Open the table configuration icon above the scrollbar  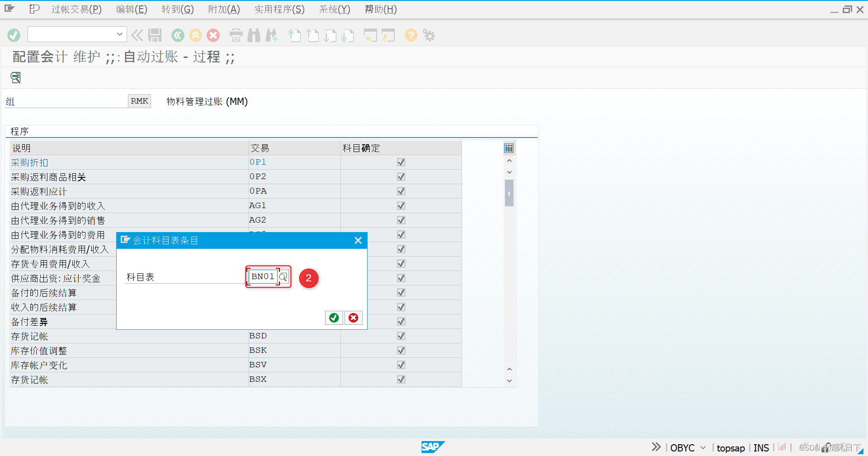pyautogui.click(x=509, y=148)
